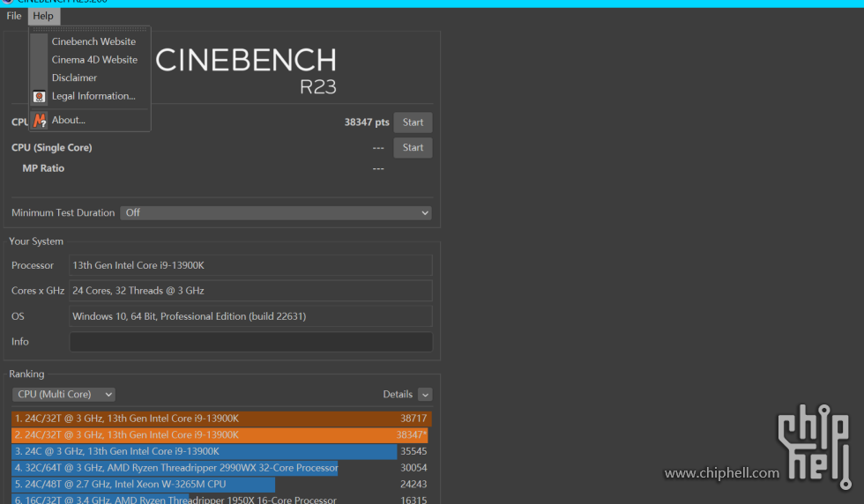Open Minimum Test Duration dropdown
This screenshot has width=864, height=504.
275,212
